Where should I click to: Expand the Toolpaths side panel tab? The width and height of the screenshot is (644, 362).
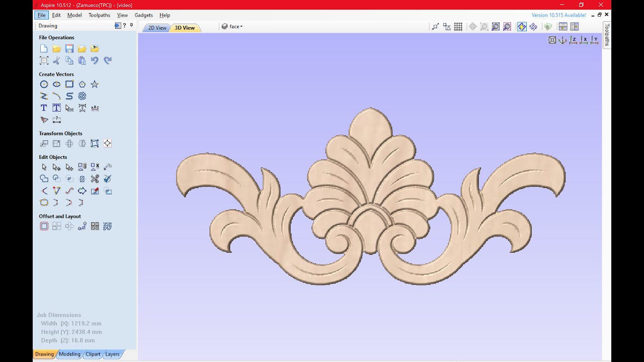(x=607, y=35)
